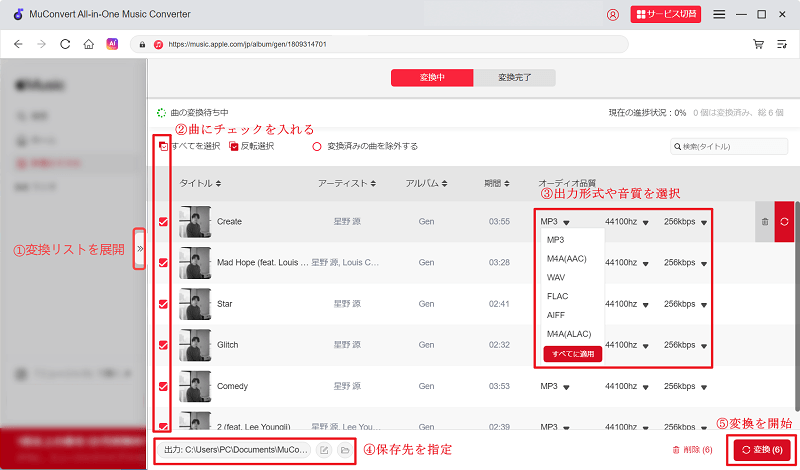The image size is (800, 470).
Task: Select the Star track title
Action: point(224,304)
